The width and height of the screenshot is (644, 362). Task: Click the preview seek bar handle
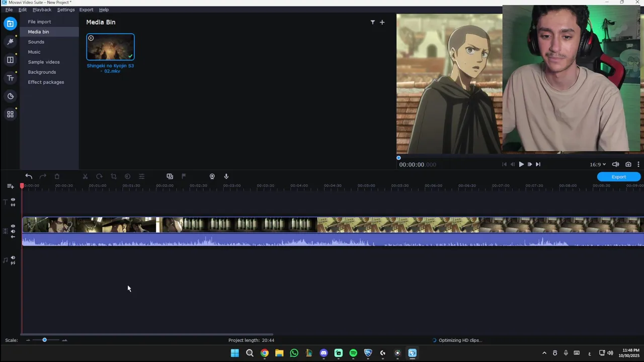(398, 158)
